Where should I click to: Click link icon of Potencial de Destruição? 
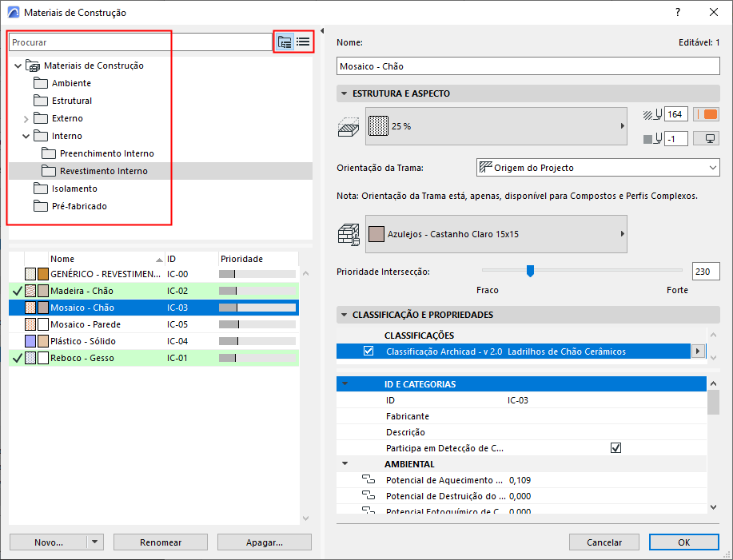point(368,495)
